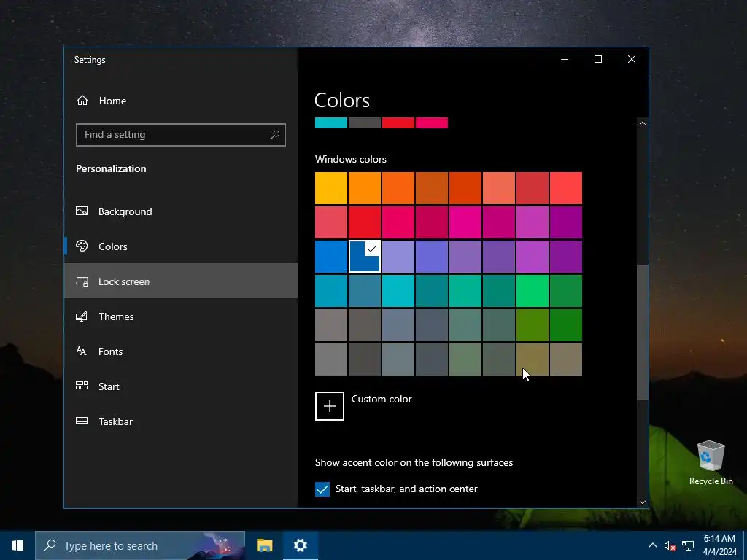Click the Colors palette icon

[82, 246]
